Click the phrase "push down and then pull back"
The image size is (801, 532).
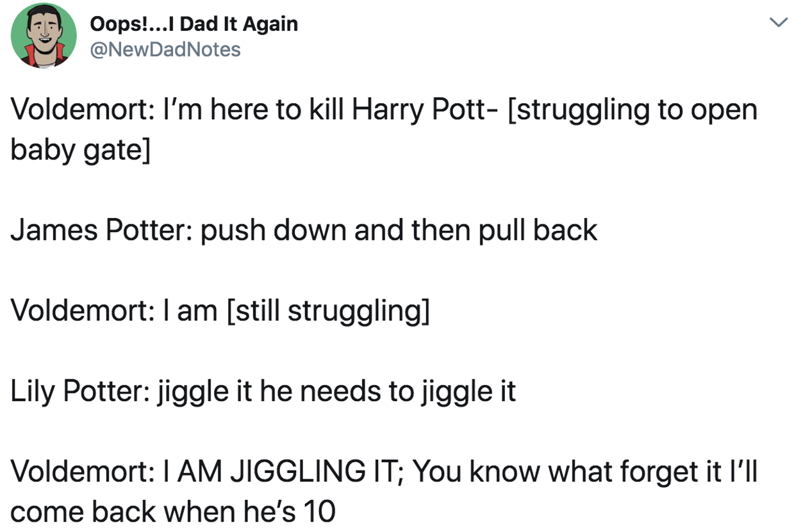click(x=399, y=230)
